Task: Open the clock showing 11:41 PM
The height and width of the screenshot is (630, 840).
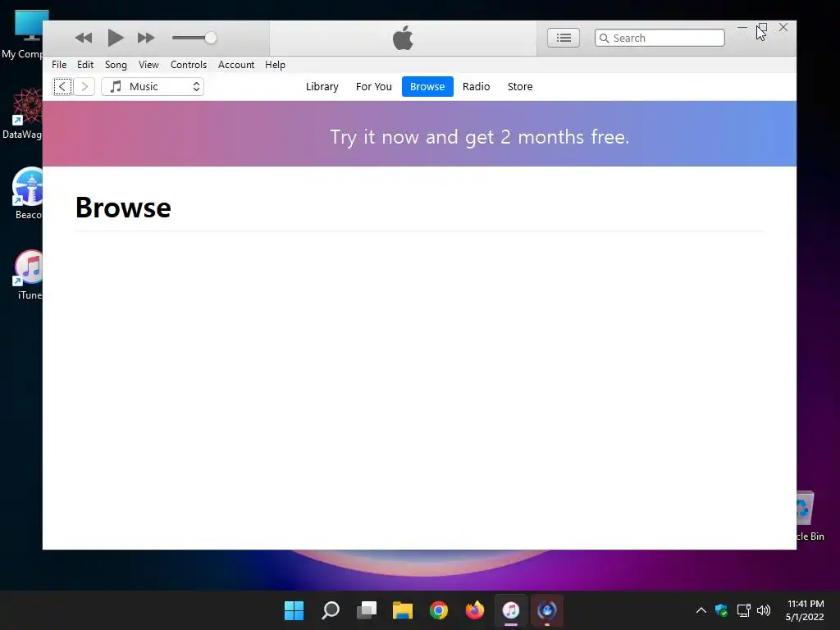Action: 805,610
